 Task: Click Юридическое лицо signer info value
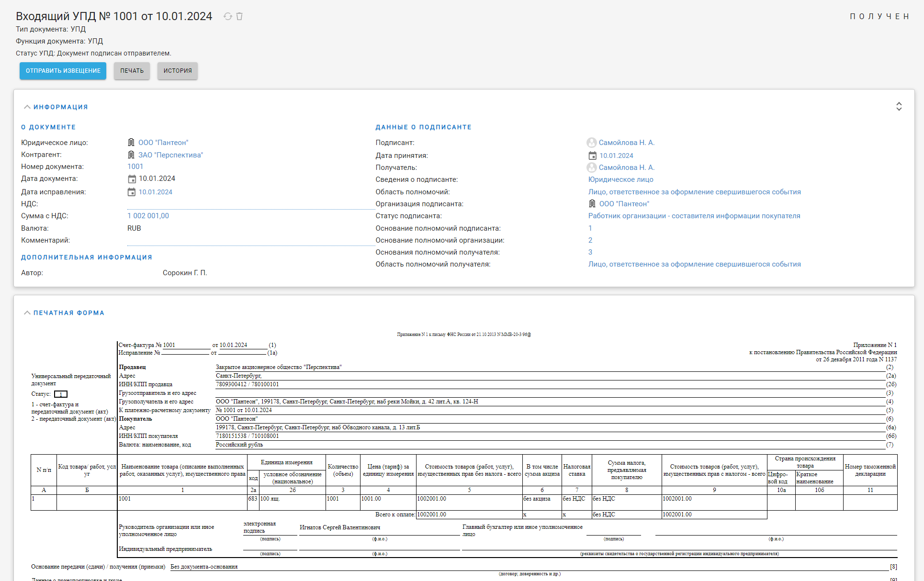pos(621,179)
